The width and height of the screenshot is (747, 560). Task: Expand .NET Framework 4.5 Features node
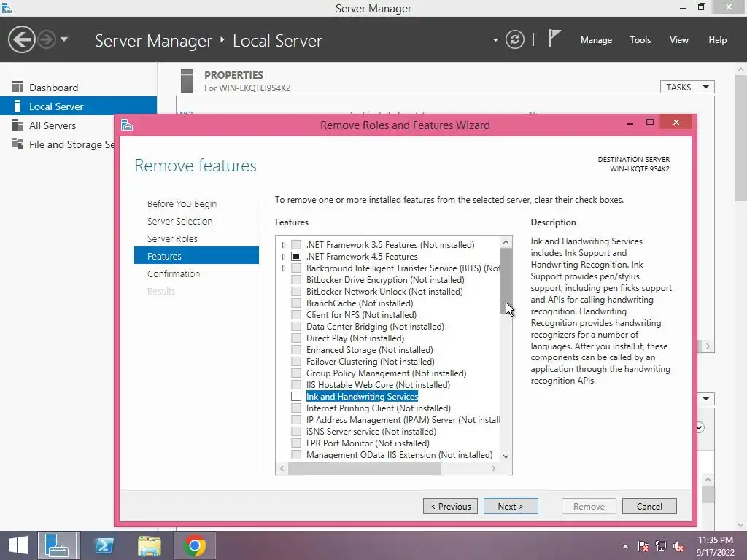pyautogui.click(x=284, y=257)
